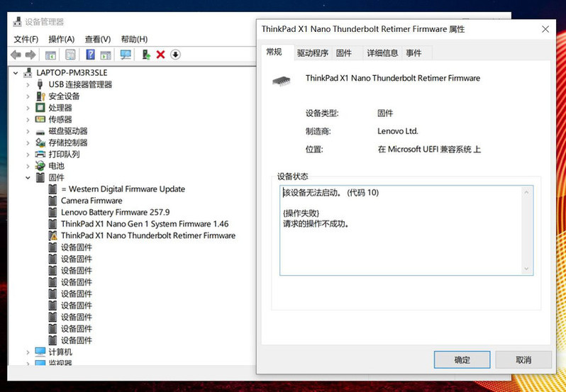Screen dimensions: 566x392
Task: Click the 确定 button
Action: tap(462, 359)
